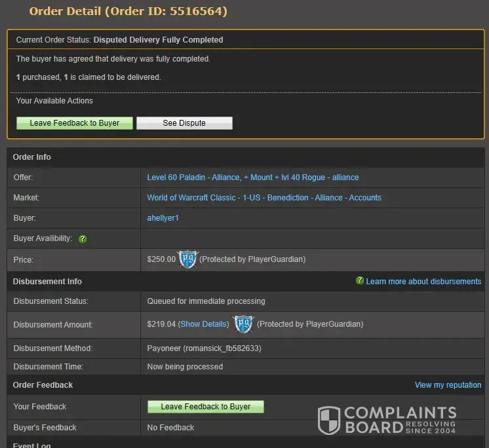This screenshot has width=489, height=448.
Task: Click the Order Feedback section header
Action: pyautogui.click(x=43, y=385)
